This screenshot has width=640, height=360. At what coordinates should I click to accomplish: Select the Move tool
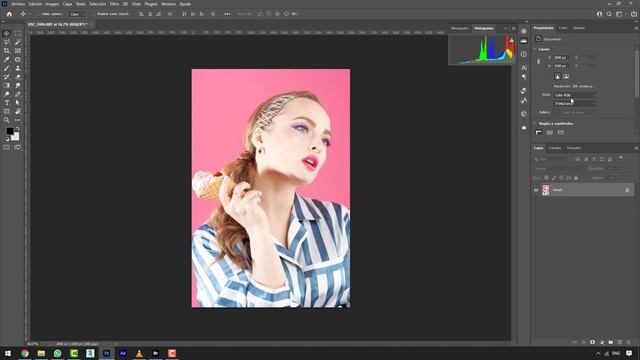point(7,33)
